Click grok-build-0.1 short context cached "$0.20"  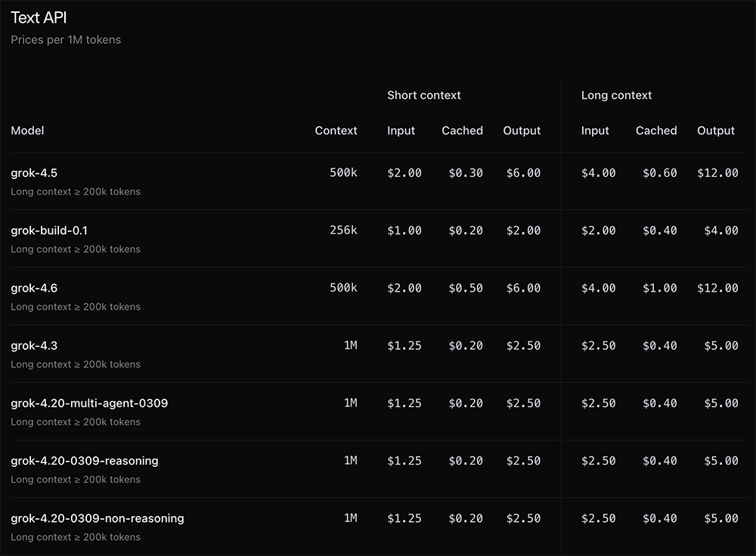(x=465, y=230)
